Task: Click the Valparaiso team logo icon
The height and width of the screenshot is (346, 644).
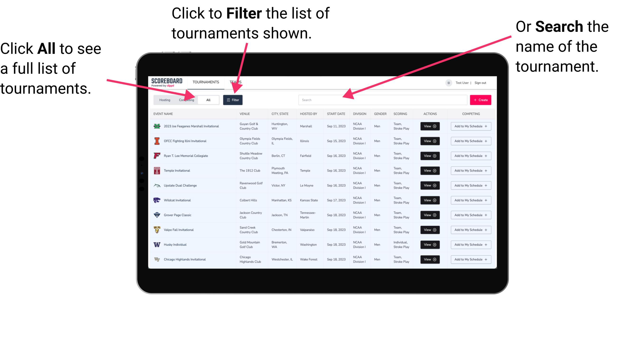Action: click(156, 230)
